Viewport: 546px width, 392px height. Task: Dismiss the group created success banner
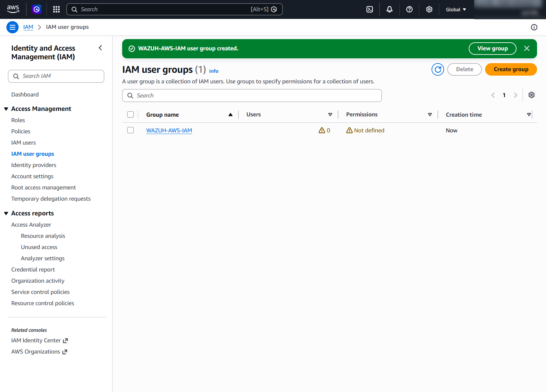[527, 48]
